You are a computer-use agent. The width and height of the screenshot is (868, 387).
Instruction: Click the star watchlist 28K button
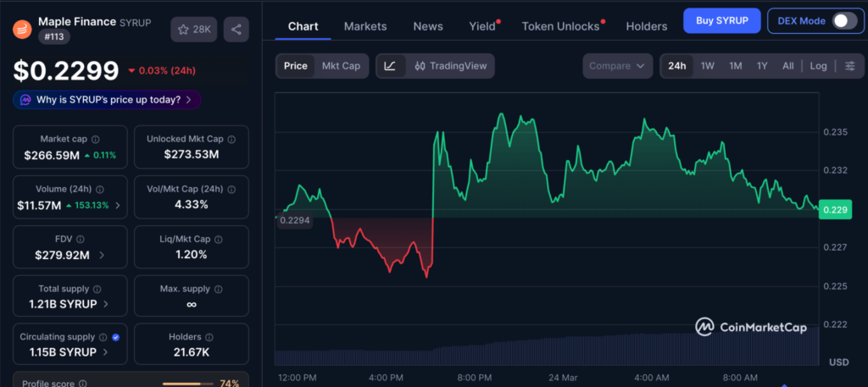193,30
